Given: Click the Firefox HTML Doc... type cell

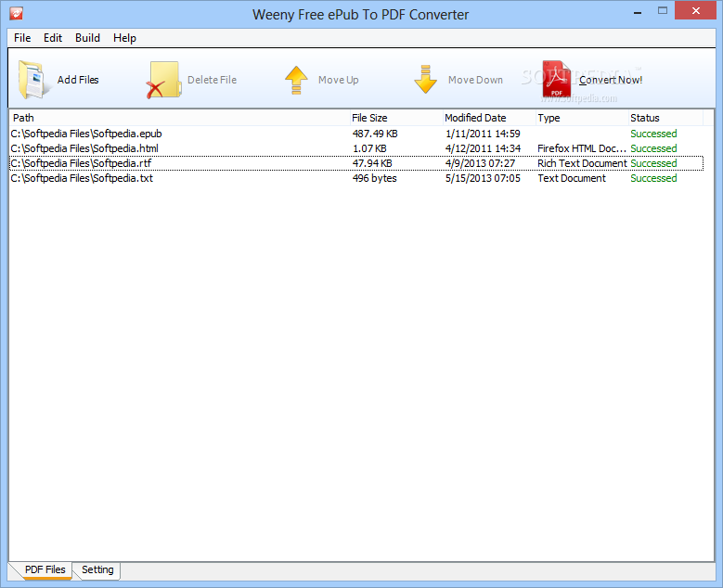Looking at the screenshot, I should pos(582,148).
